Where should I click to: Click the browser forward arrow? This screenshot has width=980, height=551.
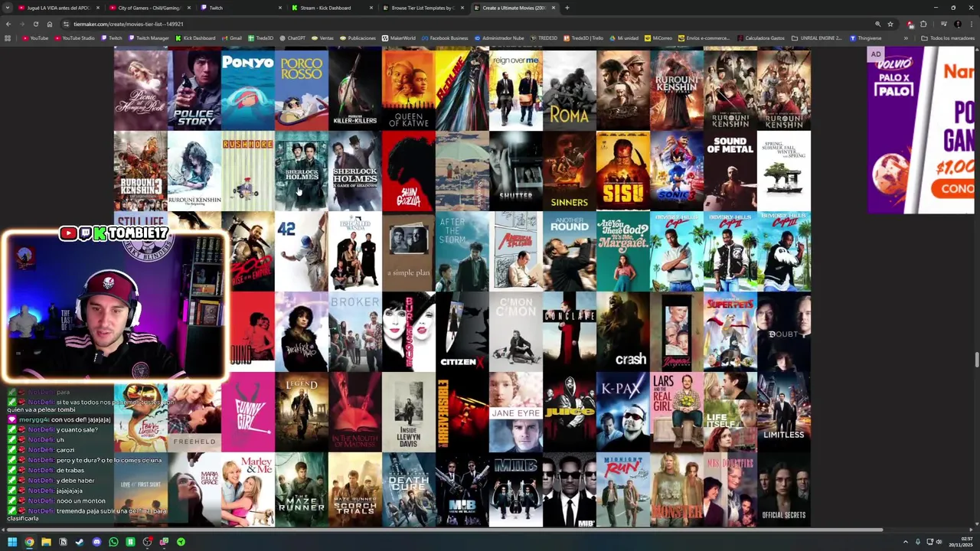click(21, 24)
